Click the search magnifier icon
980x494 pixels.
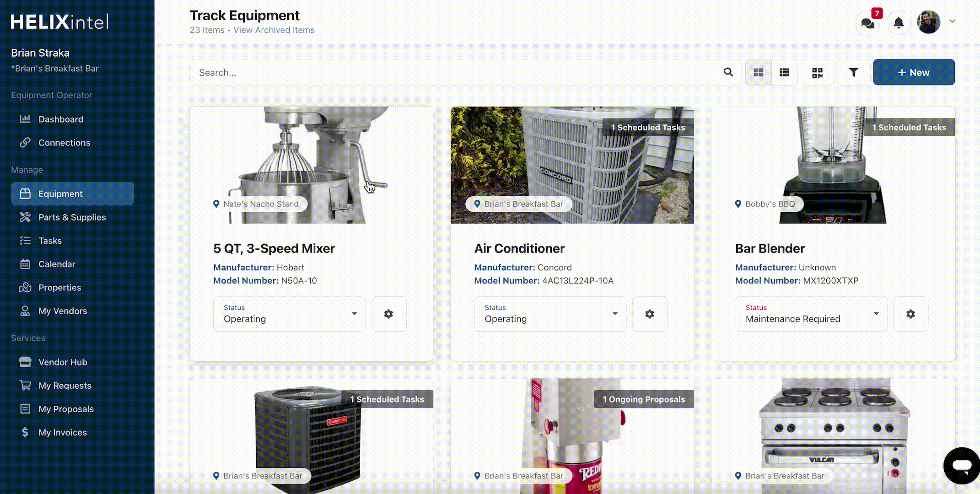(728, 72)
